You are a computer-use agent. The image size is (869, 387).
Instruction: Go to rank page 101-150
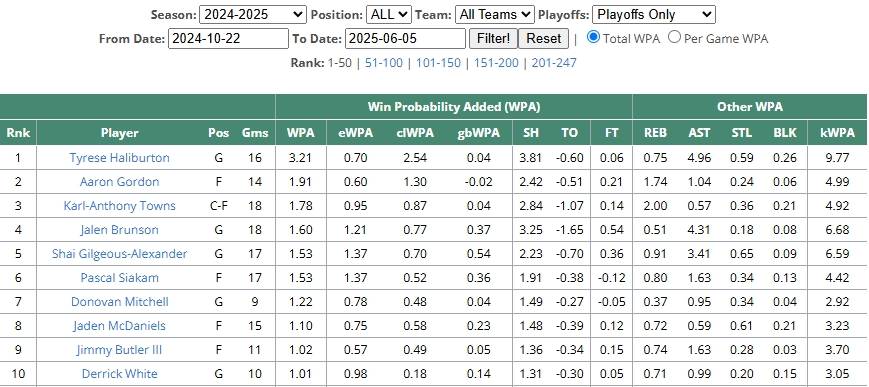click(438, 63)
